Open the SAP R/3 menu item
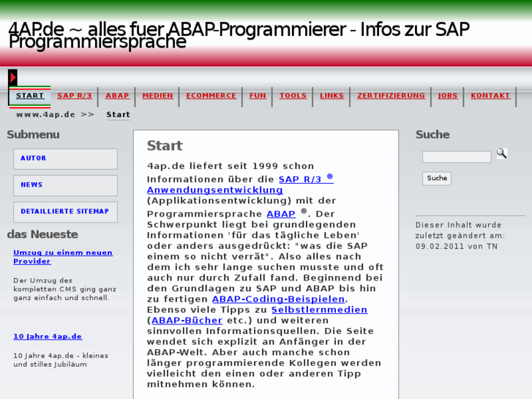 75,96
